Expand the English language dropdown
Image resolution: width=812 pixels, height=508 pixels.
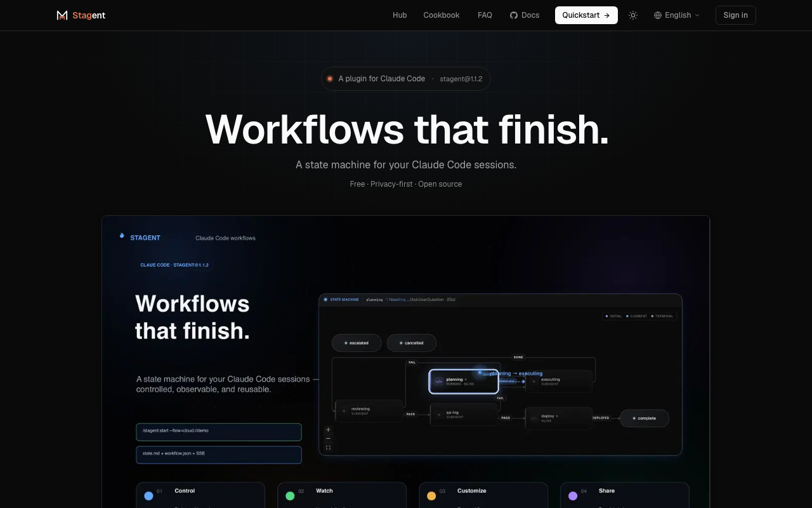[677, 15]
